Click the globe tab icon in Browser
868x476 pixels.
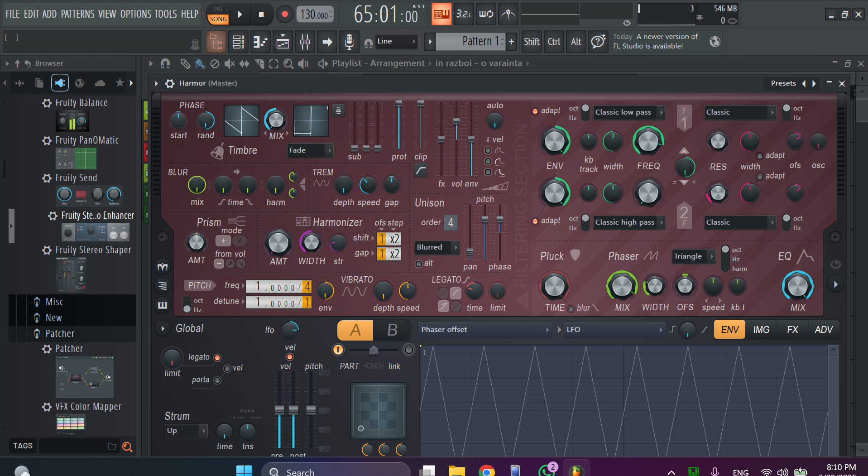coord(80,83)
